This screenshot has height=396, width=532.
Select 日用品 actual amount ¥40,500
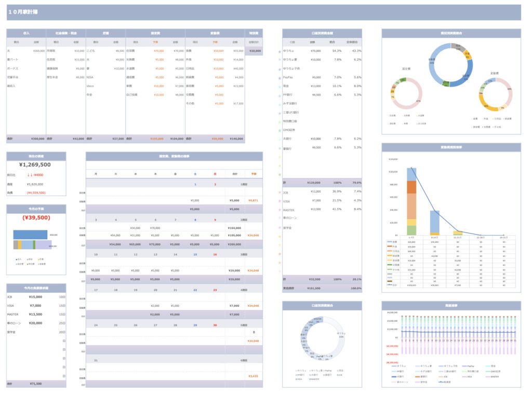click(x=238, y=69)
